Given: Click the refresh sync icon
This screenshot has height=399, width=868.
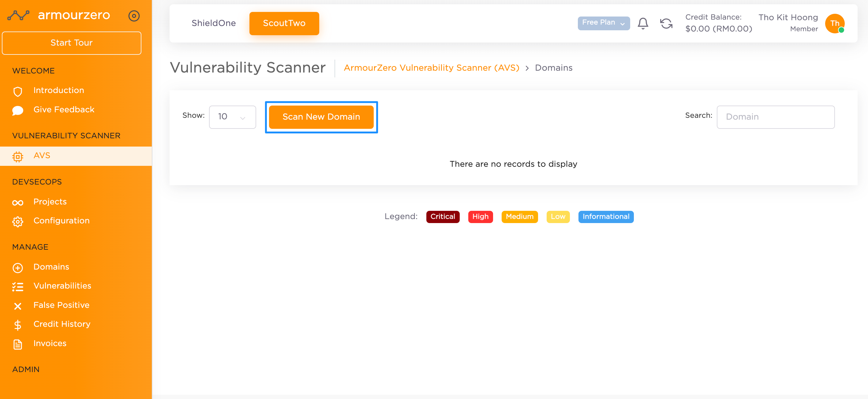Looking at the screenshot, I should [x=666, y=24].
